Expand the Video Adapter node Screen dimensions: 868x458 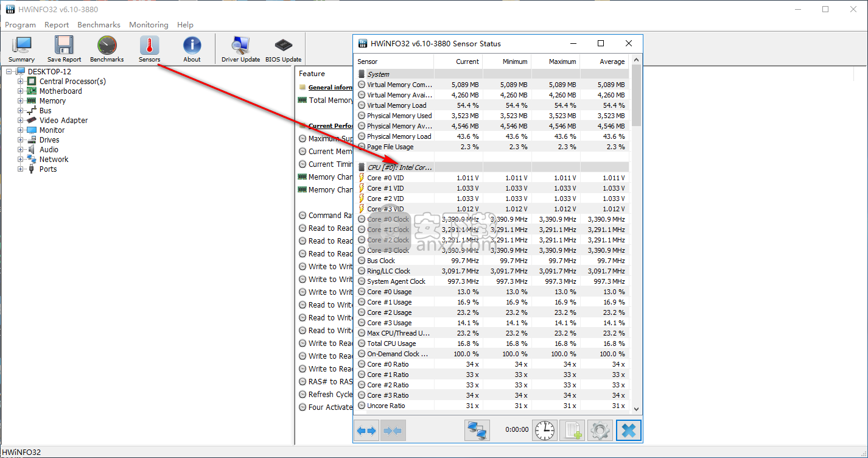pos(21,120)
